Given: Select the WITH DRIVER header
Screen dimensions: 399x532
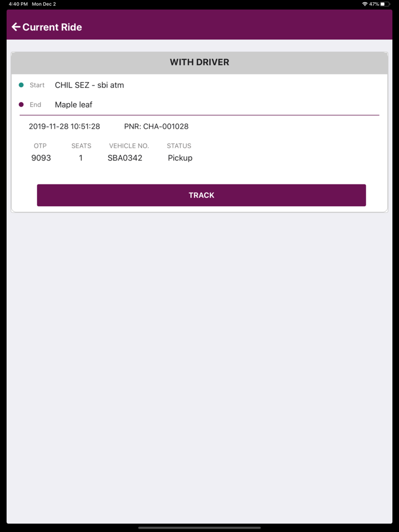Looking at the screenshot, I should coord(199,62).
